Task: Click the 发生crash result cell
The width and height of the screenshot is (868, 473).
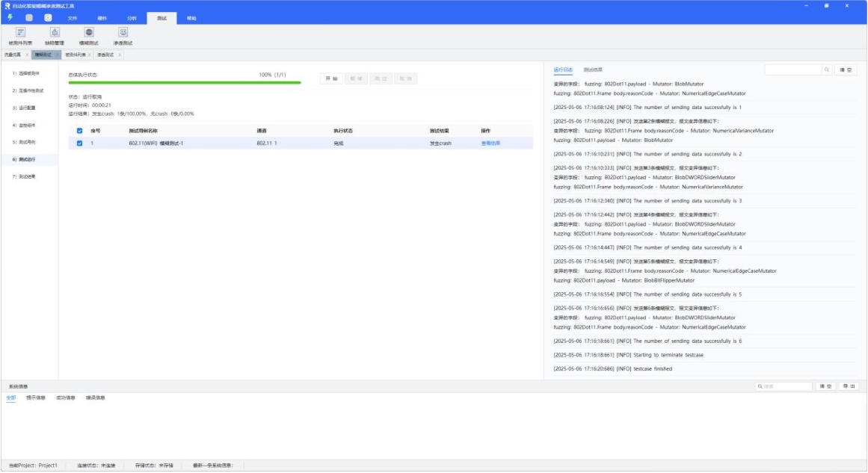Action: click(x=440, y=143)
